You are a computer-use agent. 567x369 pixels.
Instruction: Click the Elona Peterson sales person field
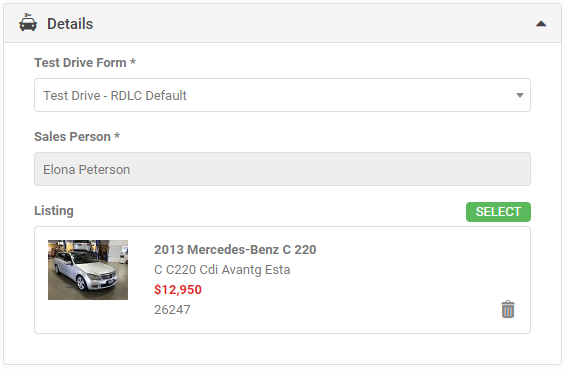282,169
